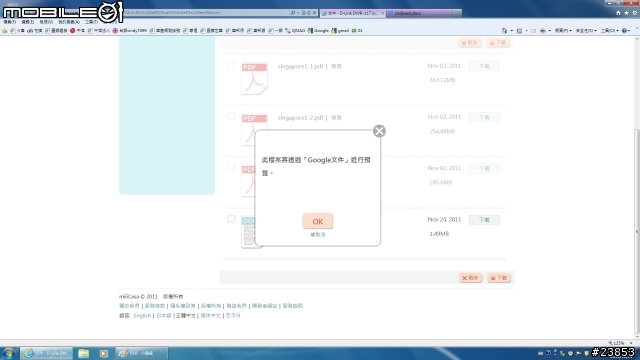Close the Google Docs preview dialog
640x360 pixels.
click(379, 131)
